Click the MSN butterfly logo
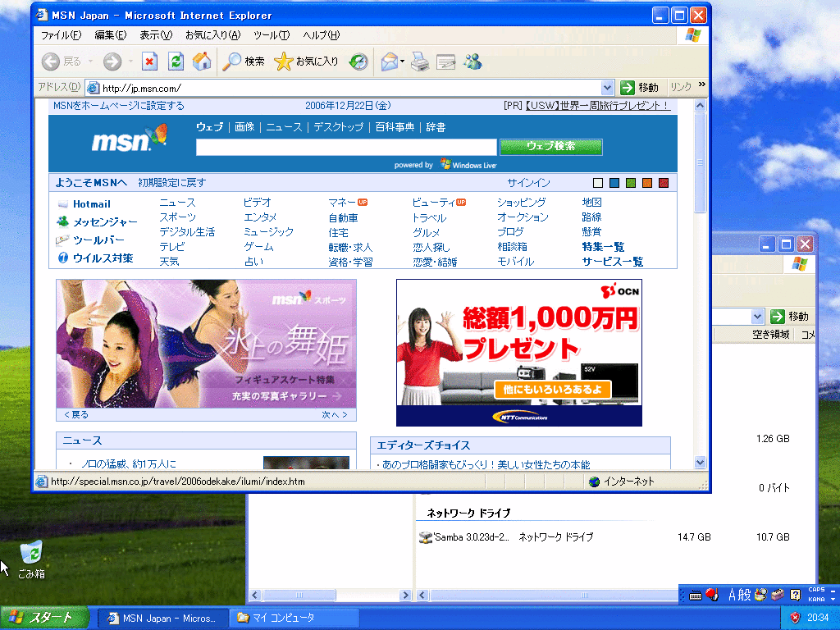The image size is (840, 630). coord(130,138)
